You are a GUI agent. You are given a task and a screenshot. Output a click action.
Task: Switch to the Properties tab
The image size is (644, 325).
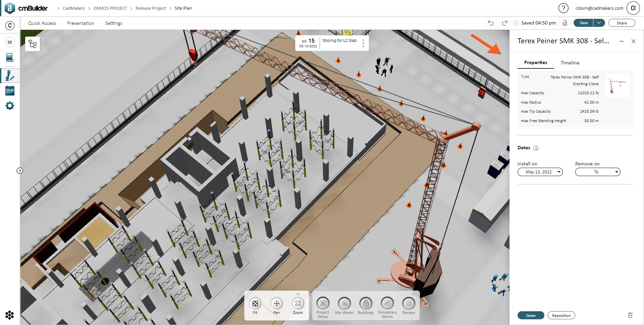click(536, 63)
